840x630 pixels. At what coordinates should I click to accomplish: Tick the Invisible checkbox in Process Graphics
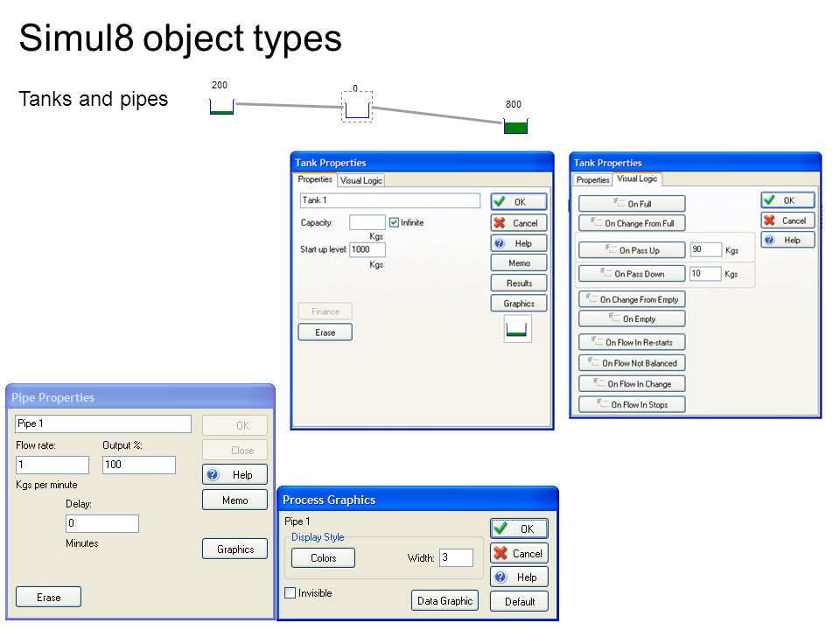point(290,593)
